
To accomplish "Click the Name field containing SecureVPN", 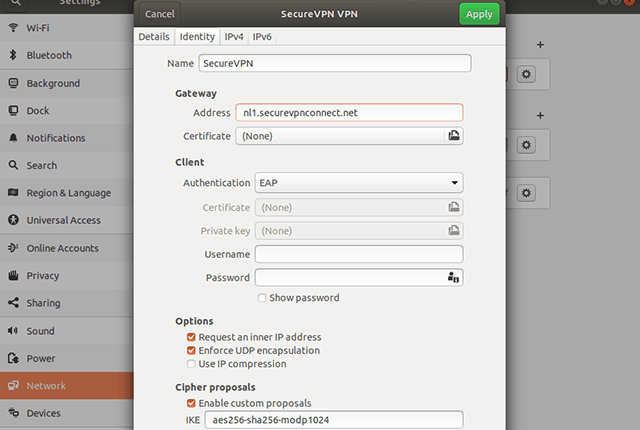I will [335, 63].
